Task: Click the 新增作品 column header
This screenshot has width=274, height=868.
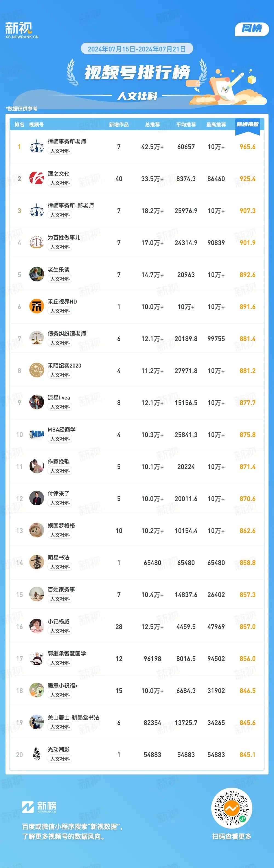Action: click(x=119, y=125)
